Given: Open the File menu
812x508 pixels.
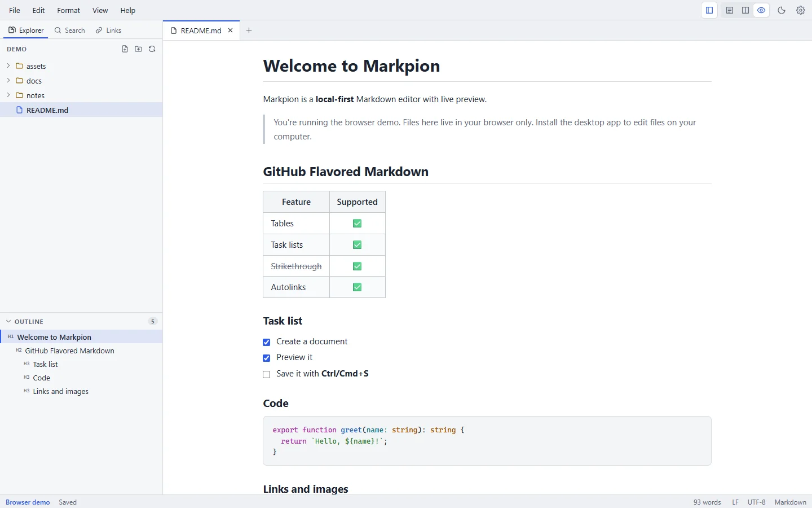Looking at the screenshot, I should pos(15,10).
